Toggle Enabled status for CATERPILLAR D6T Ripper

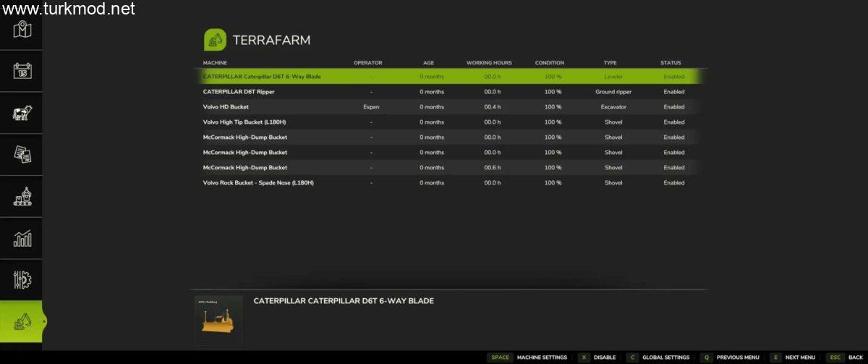673,92
